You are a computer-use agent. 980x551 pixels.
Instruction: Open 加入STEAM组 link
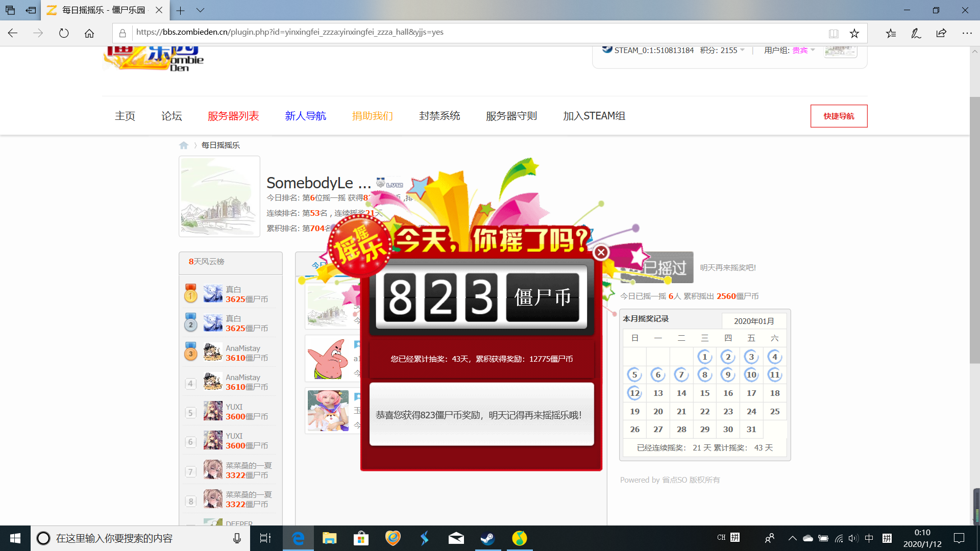594,116
